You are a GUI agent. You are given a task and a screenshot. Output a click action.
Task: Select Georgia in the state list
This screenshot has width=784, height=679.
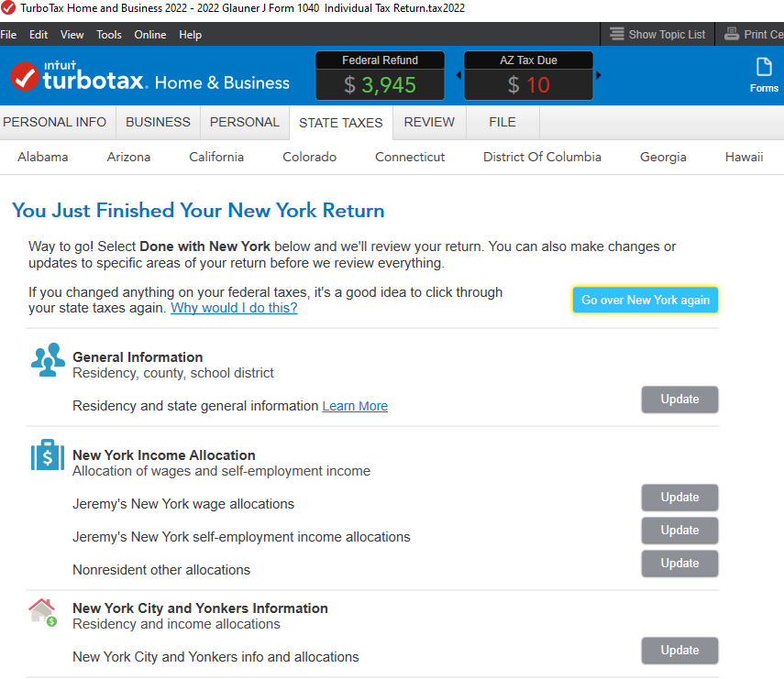[663, 157]
